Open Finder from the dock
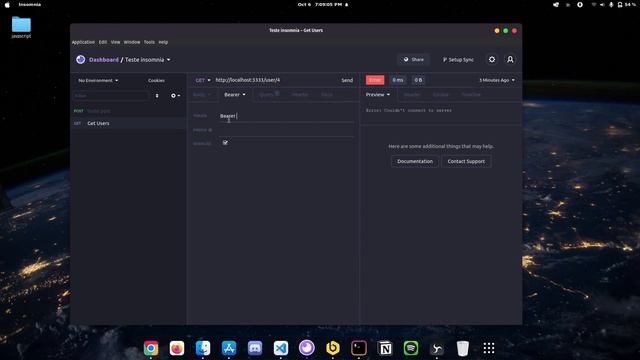Image resolution: width=640 pixels, height=360 pixels. tap(203, 348)
